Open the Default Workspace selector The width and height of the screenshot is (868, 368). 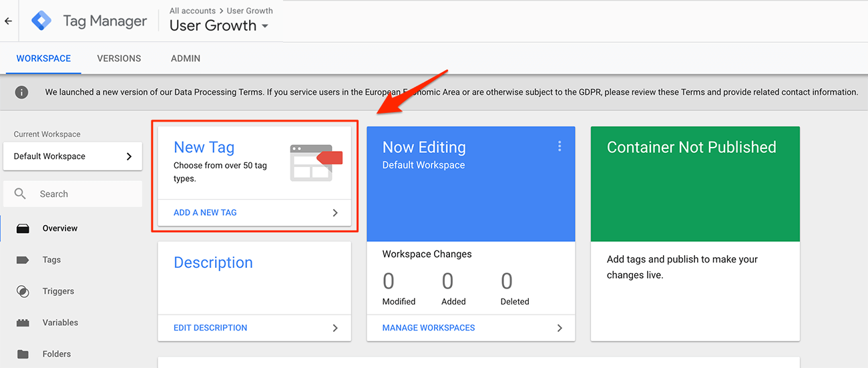click(x=72, y=156)
